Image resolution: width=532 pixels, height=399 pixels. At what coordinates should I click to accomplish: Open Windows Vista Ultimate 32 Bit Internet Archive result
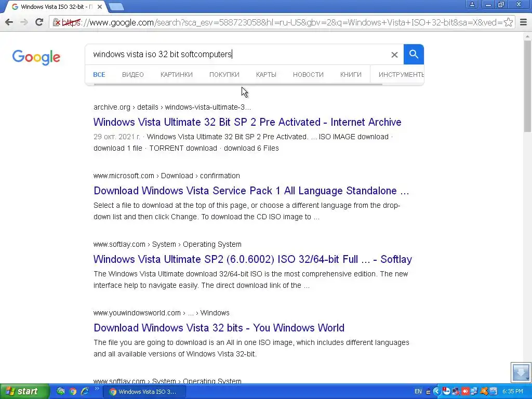[247, 122]
